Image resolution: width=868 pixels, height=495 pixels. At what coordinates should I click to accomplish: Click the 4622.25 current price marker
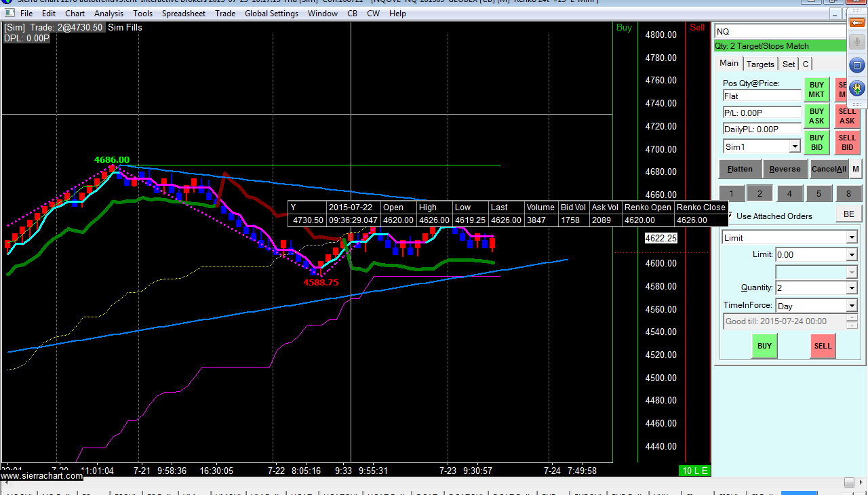660,238
